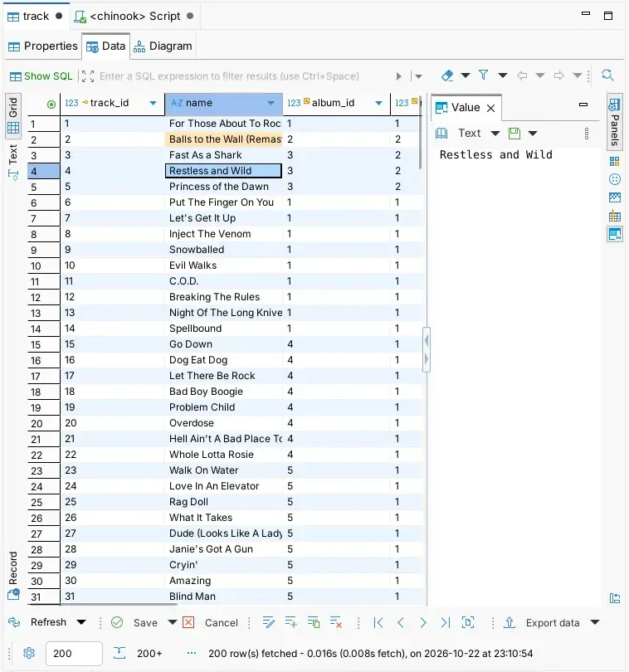
Task: Toggle the Panels vertical button
Action: pyautogui.click(x=615, y=122)
